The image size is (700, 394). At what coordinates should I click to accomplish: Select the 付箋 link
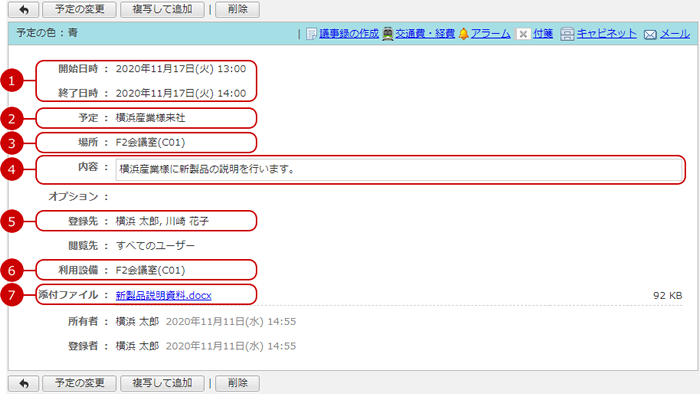[x=543, y=33]
